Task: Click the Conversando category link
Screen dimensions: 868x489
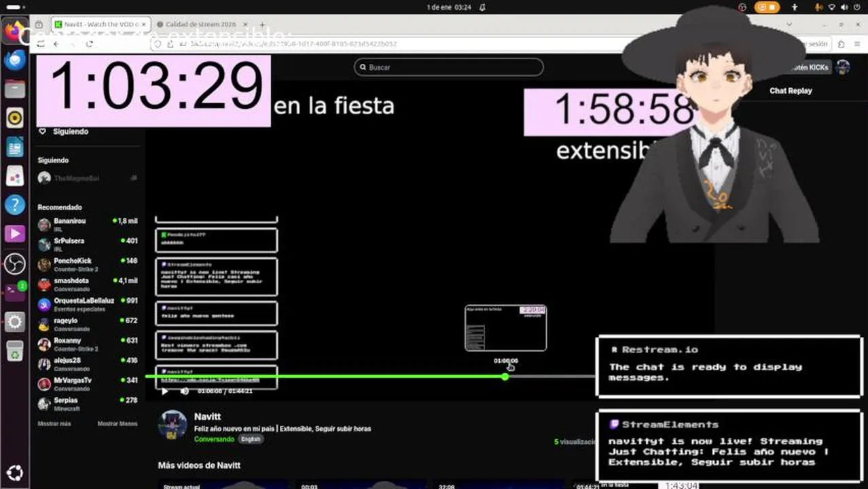Action: (214, 439)
